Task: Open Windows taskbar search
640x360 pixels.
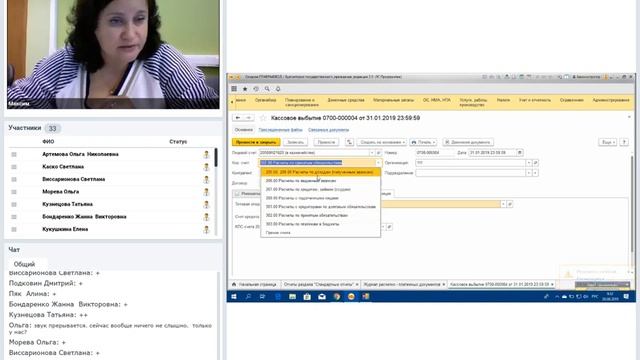Action: pyautogui.click(x=248, y=297)
